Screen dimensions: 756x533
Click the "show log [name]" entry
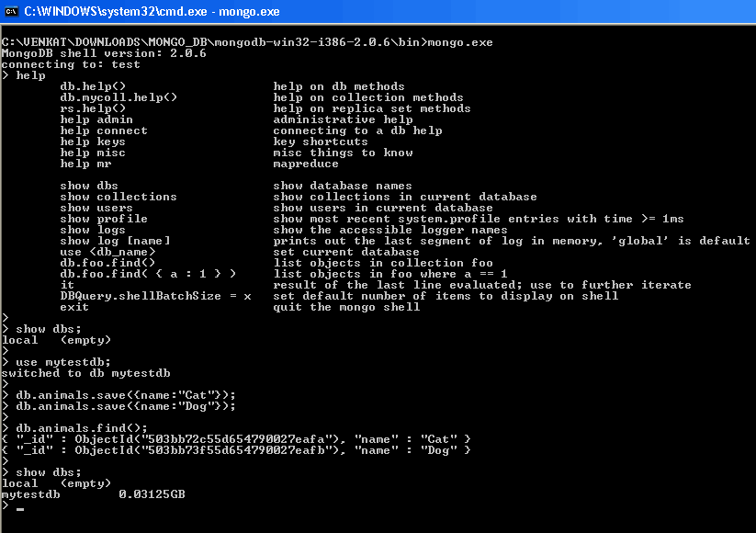[x=115, y=241]
